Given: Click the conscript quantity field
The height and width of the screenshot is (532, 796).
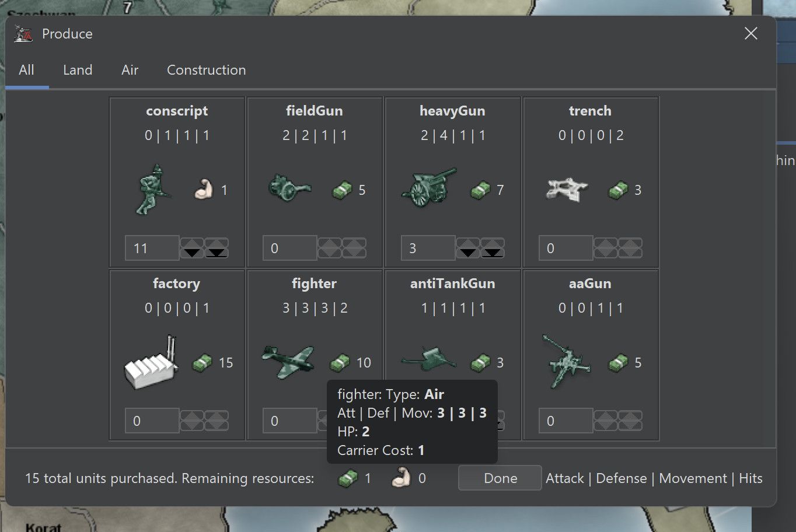Looking at the screenshot, I should (x=152, y=248).
